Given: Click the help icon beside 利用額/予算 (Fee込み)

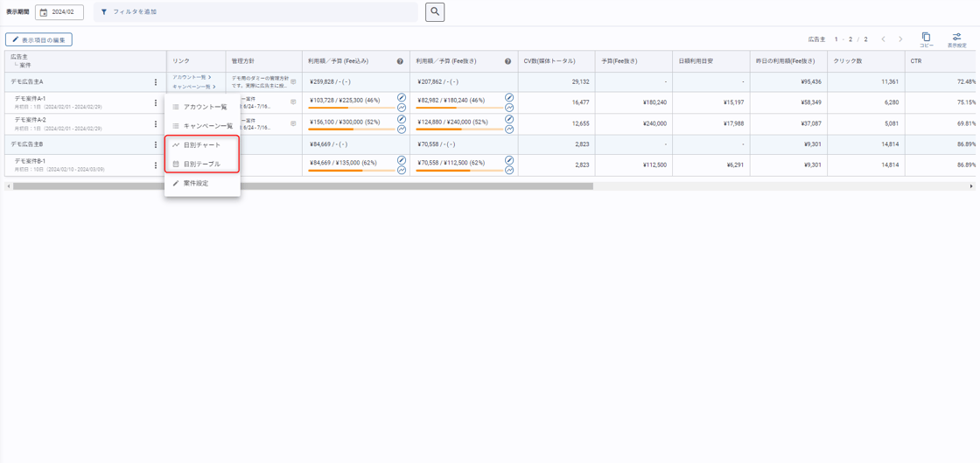Looking at the screenshot, I should (x=401, y=61).
